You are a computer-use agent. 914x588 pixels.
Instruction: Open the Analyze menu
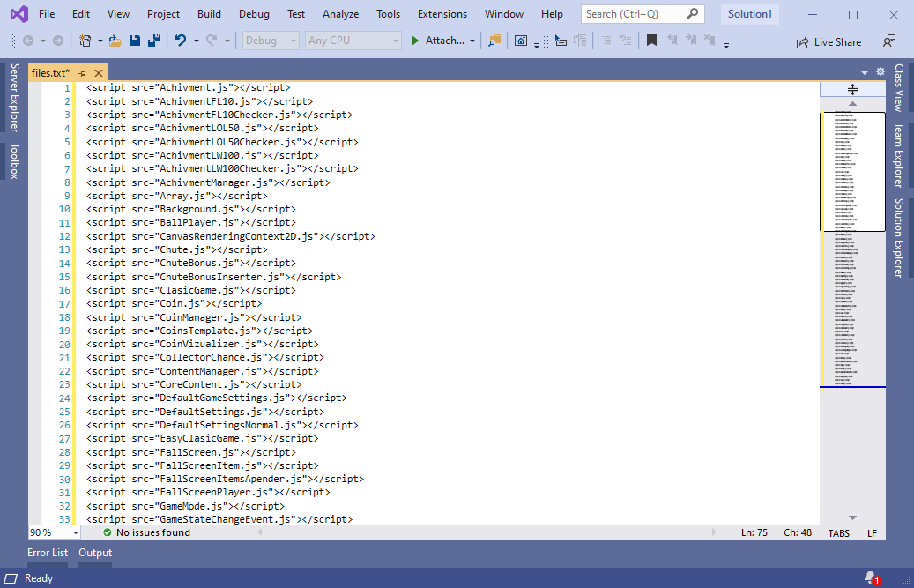coord(340,14)
